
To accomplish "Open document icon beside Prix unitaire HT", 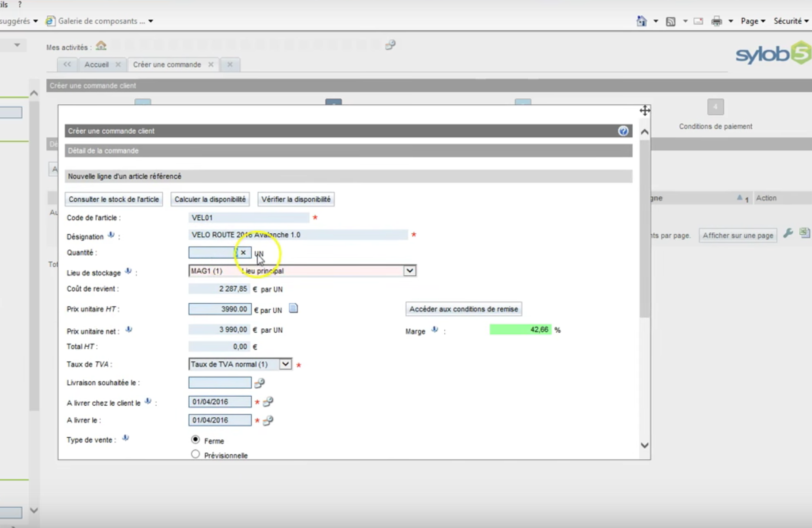I will click(293, 309).
